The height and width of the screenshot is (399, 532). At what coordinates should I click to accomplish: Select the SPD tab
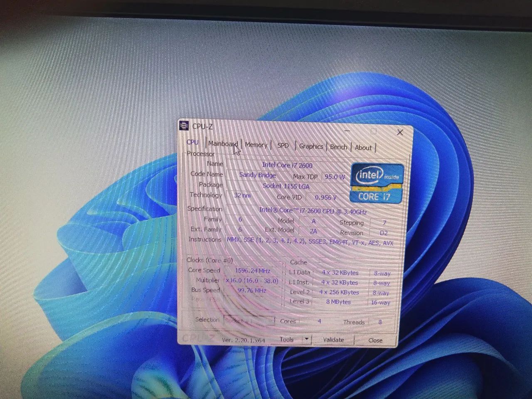283,145
